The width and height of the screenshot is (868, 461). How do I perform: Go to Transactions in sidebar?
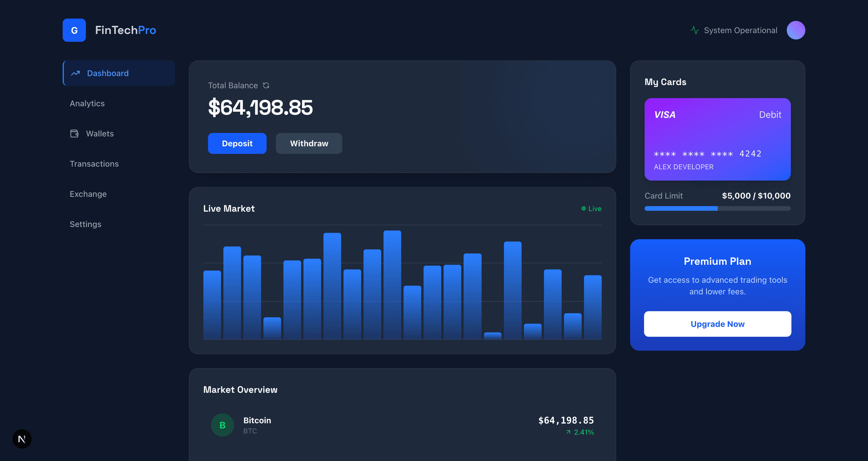(94, 164)
